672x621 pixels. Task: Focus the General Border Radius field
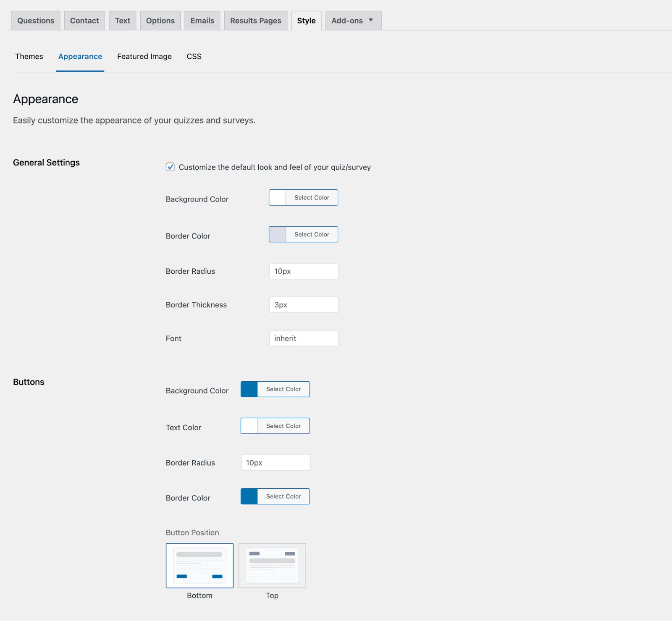click(x=304, y=271)
